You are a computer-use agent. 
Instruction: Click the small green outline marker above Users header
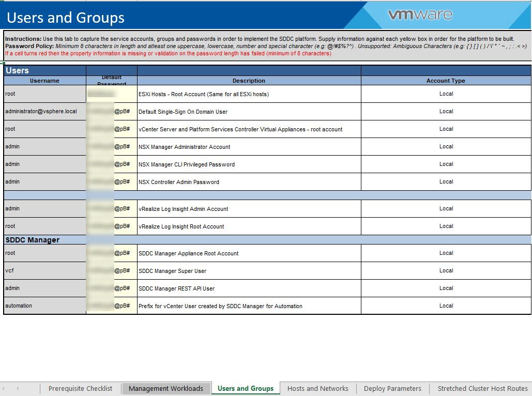[x=4, y=62]
